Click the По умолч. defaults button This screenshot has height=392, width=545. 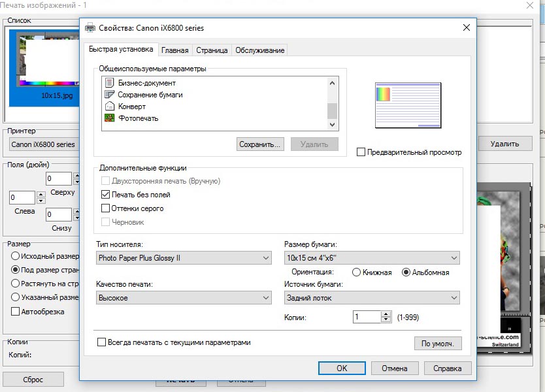[438, 344]
